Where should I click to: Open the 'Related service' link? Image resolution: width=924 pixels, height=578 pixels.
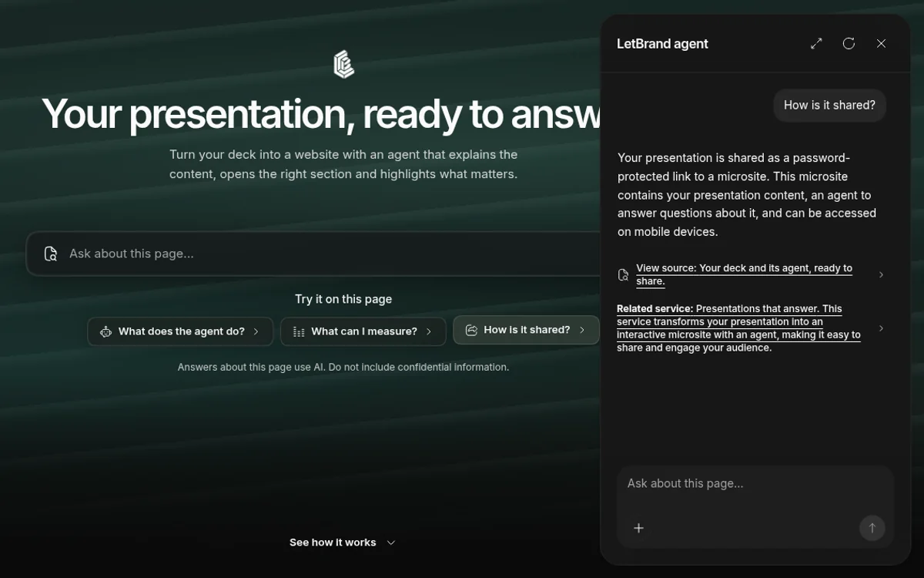pos(738,328)
